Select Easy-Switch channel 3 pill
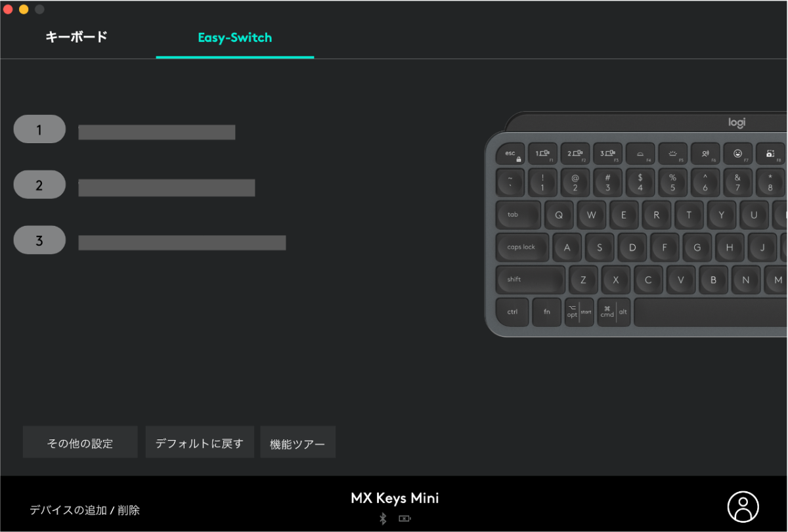Screen dimensions: 788x532 click(x=39, y=240)
